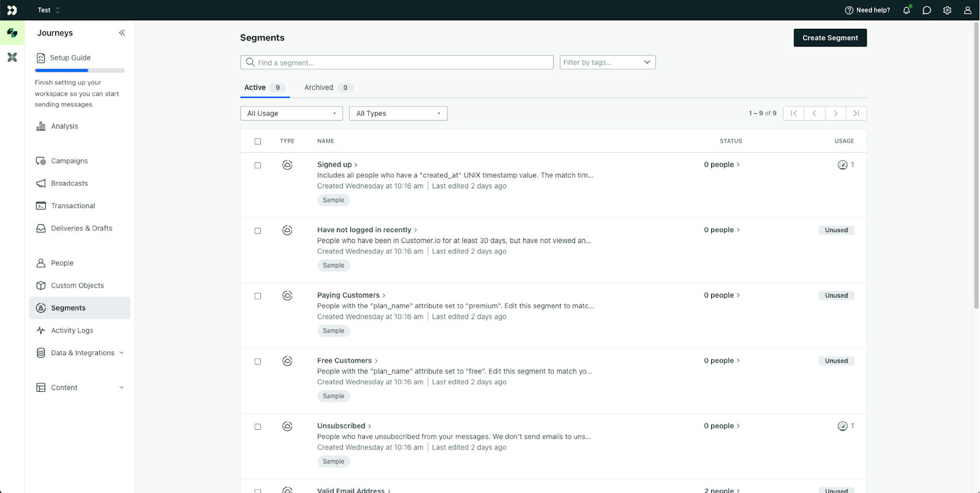
Task: Open the chat bubble icon in top bar
Action: coord(927,10)
